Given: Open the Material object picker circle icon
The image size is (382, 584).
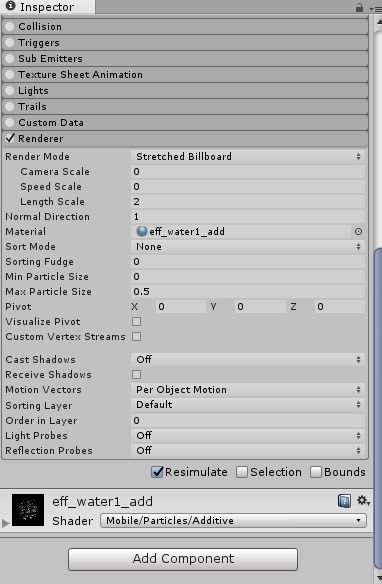Looking at the screenshot, I should [x=358, y=232].
